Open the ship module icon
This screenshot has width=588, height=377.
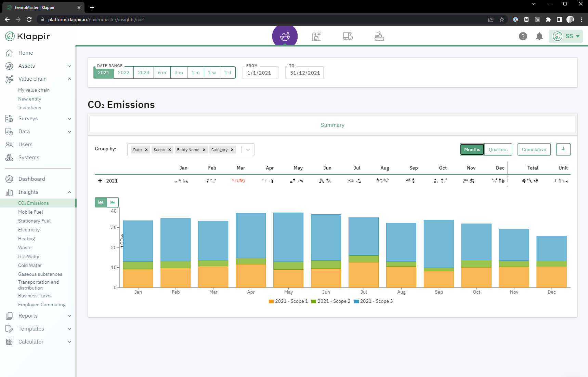coord(379,36)
